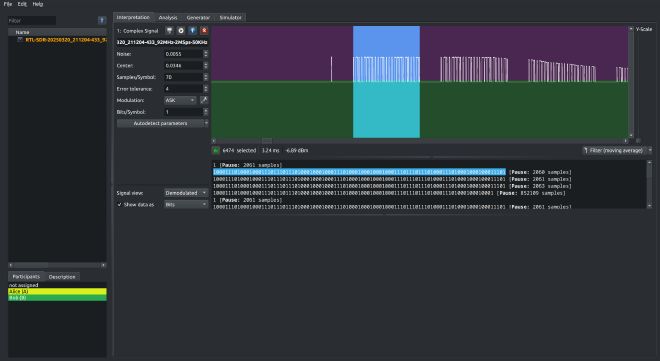The width and height of the screenshot is (660, 361).
Task: Click the '-6.89 dBm' power readout
Action: [297, 150]
